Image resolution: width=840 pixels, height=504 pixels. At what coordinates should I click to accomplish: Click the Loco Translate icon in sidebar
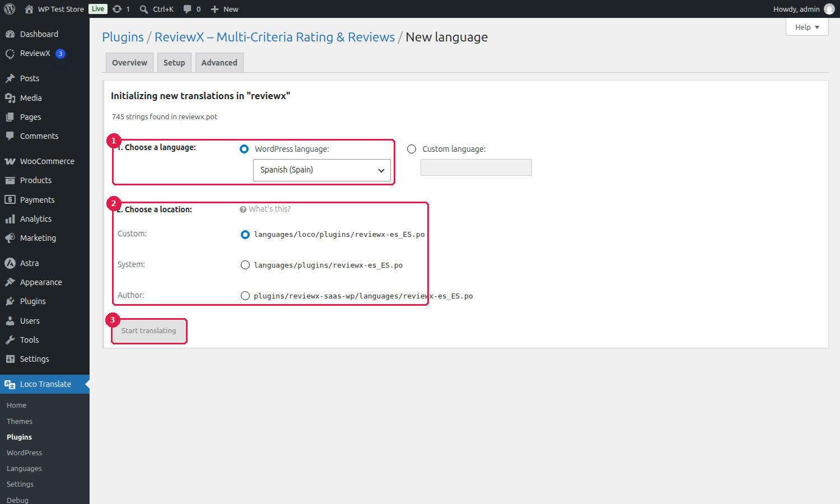pos(10,384)
